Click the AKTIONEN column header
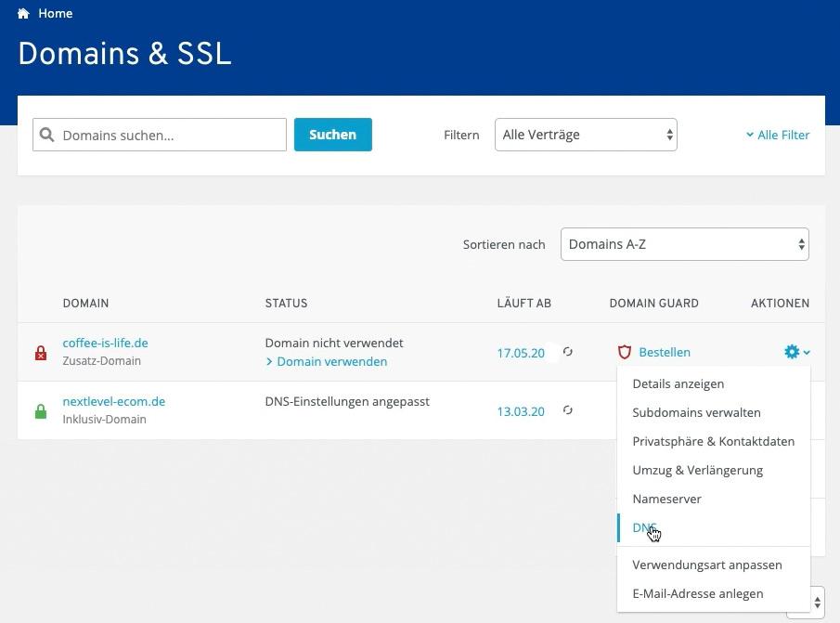The height and width of the screenshot is (623, 840). point(780,304)
